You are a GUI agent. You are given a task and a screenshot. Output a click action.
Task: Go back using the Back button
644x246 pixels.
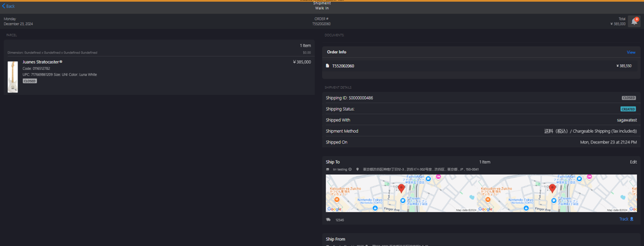coord(8,6)
